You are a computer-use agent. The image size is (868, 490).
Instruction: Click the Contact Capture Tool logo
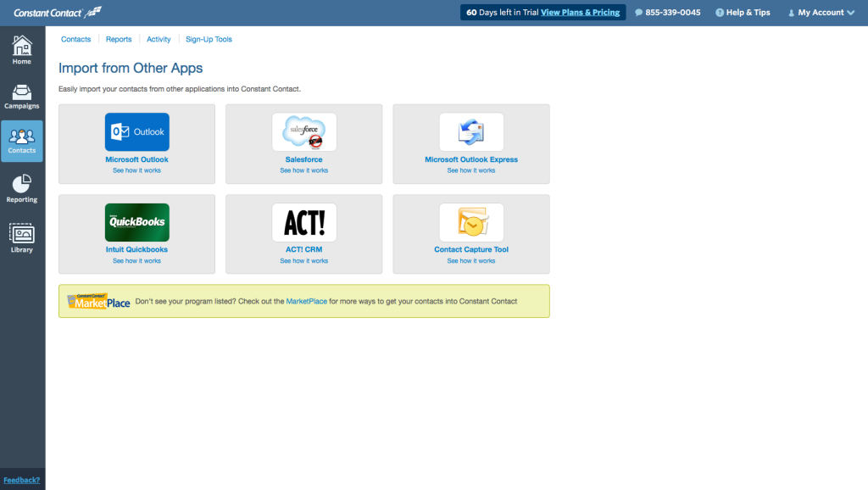click(471, 222)
